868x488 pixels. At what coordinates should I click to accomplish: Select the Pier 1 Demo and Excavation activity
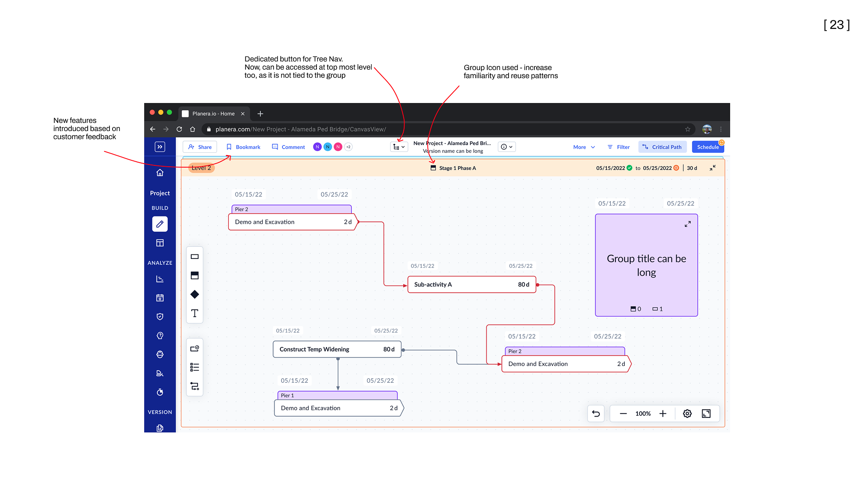[339, 408]
